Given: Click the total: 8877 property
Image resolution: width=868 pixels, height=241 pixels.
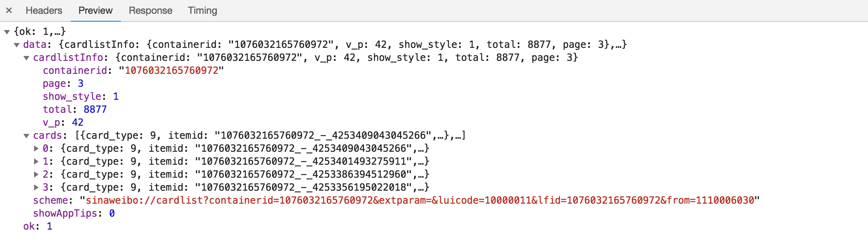Looking at the screenshot, I should (x=75, y=110).
